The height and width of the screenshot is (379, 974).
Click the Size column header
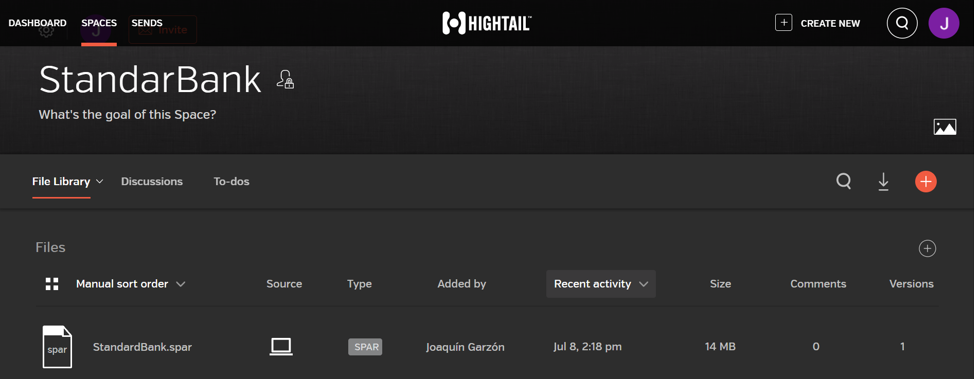click(x=720, y=284)
